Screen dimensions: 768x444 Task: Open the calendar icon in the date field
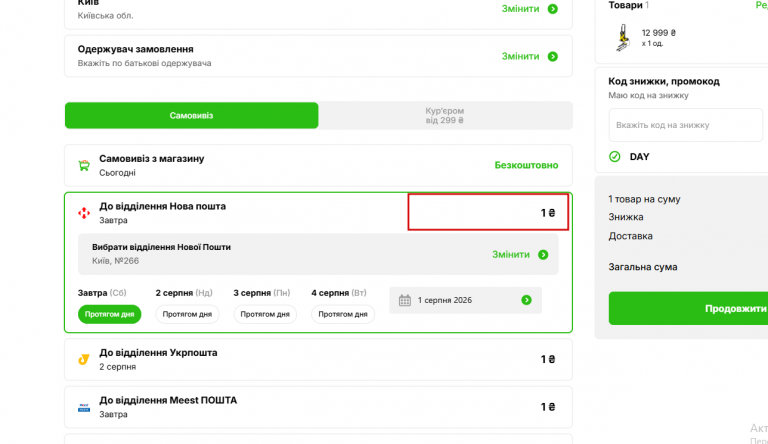405,300
